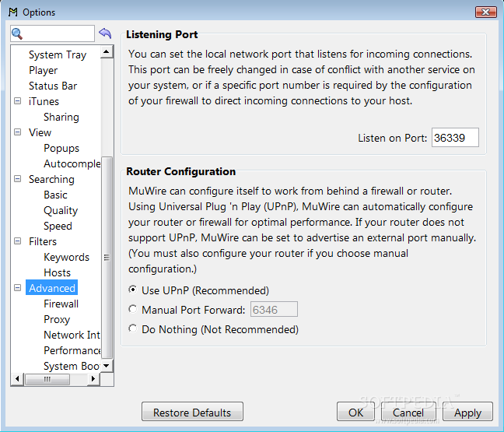Open System Tray options
This screenshot has width=504, height=432.
pos(58,54)
